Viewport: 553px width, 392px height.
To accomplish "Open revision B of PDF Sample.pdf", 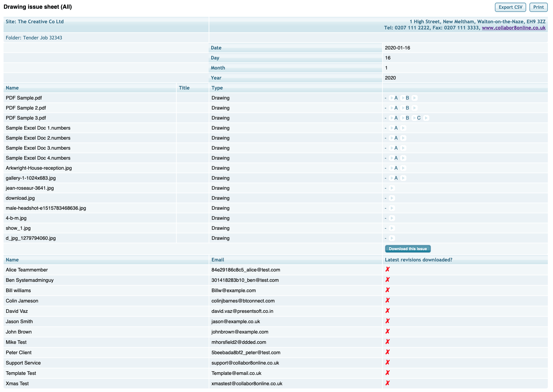I will coord(407,98).
